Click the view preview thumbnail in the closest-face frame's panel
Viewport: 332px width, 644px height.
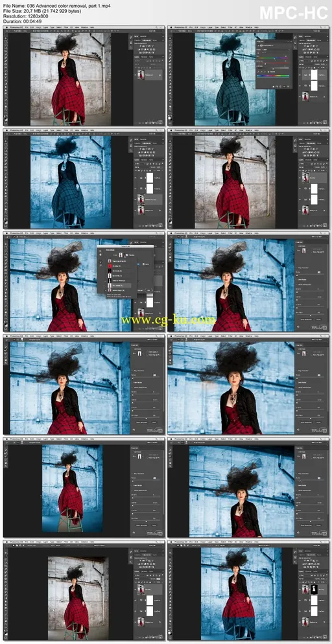click(303, 353)
